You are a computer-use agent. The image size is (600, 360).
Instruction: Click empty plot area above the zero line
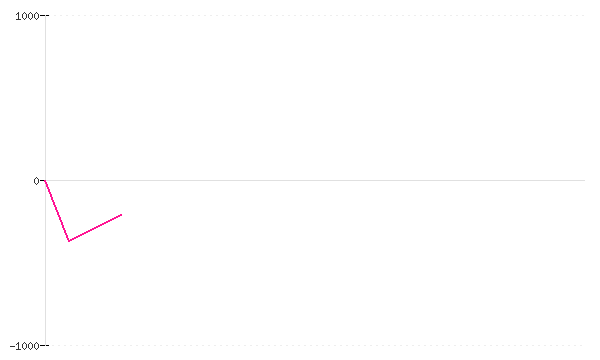click(x=315, y=98)
